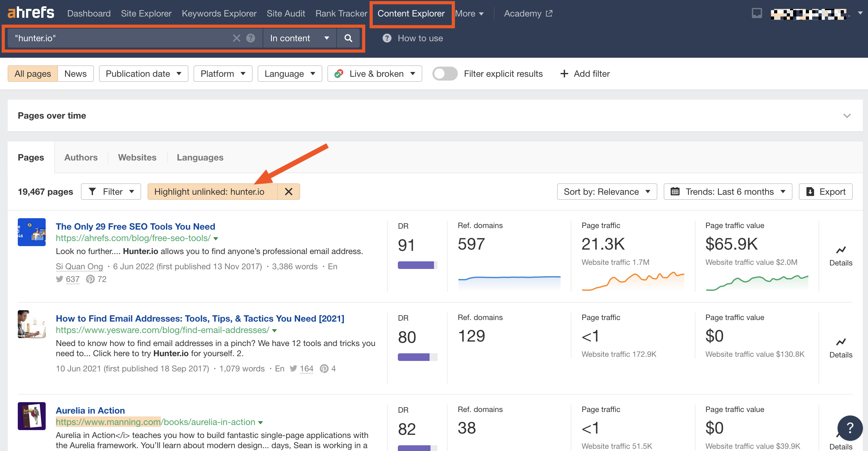This screenshot has height=451, width=868.
Task: Open Rank Tracker
Action: pos(341,13)
